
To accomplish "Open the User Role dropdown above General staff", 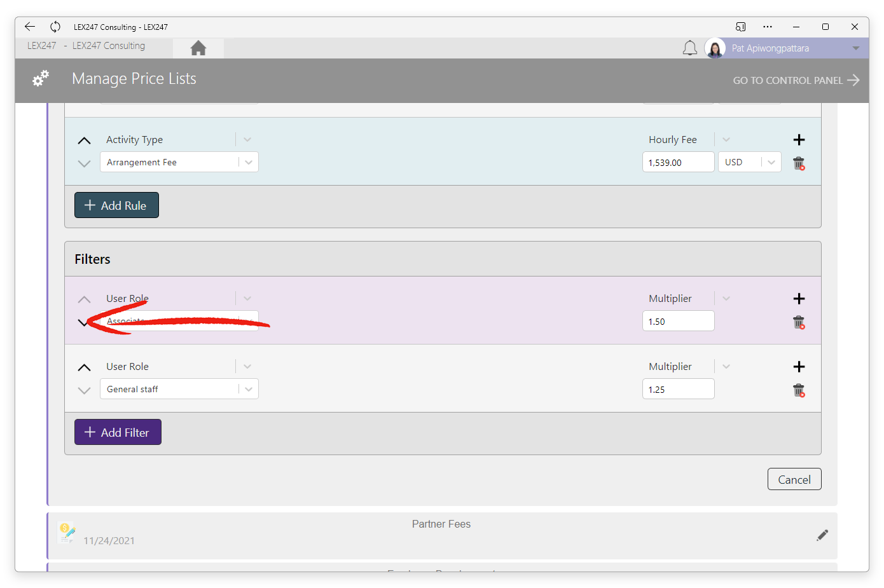I will 247,367.
